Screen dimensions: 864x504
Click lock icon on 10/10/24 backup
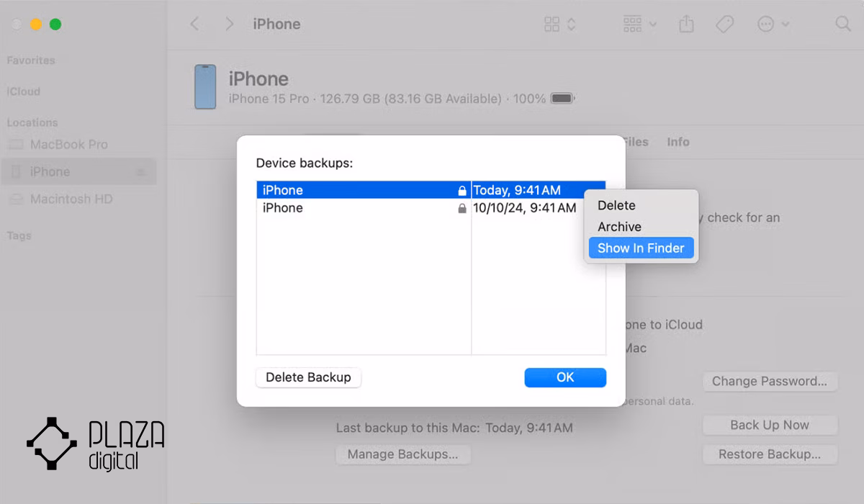[x=462, y=209]
